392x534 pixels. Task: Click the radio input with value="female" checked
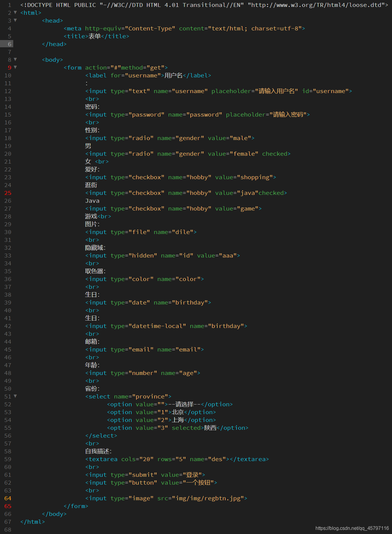[x=188, y=154]
